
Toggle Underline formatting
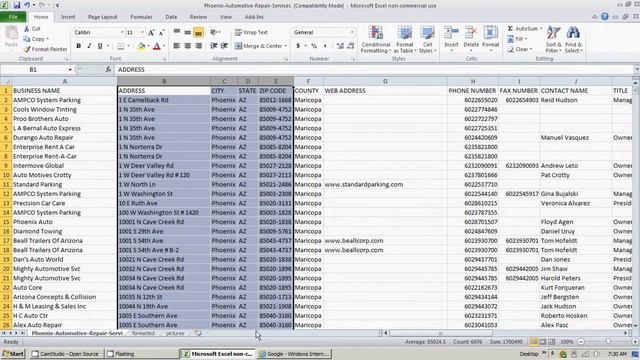coord(100,46)
